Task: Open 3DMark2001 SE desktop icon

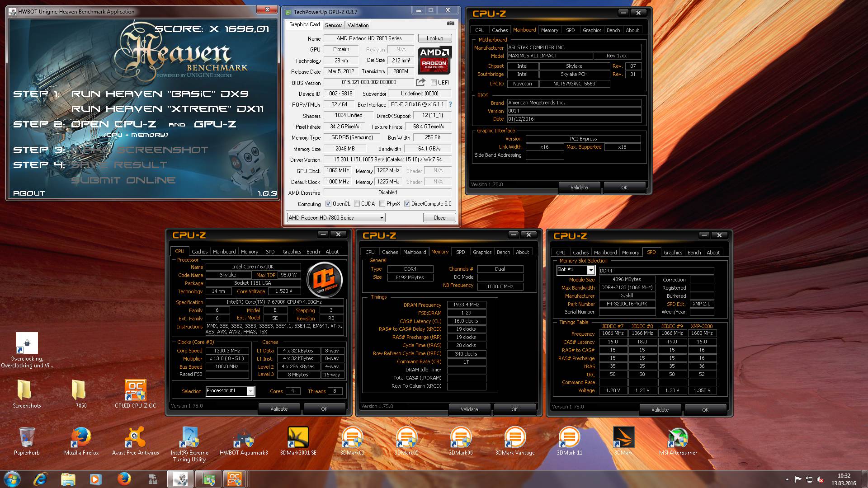Action: point(298,441)
